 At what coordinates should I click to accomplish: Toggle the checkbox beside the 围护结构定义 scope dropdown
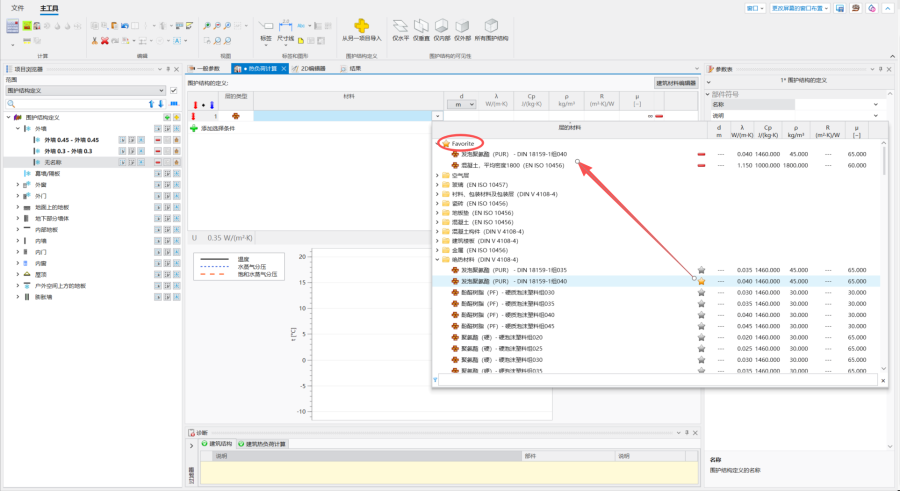pyautogui.click(x=174, y=90)
